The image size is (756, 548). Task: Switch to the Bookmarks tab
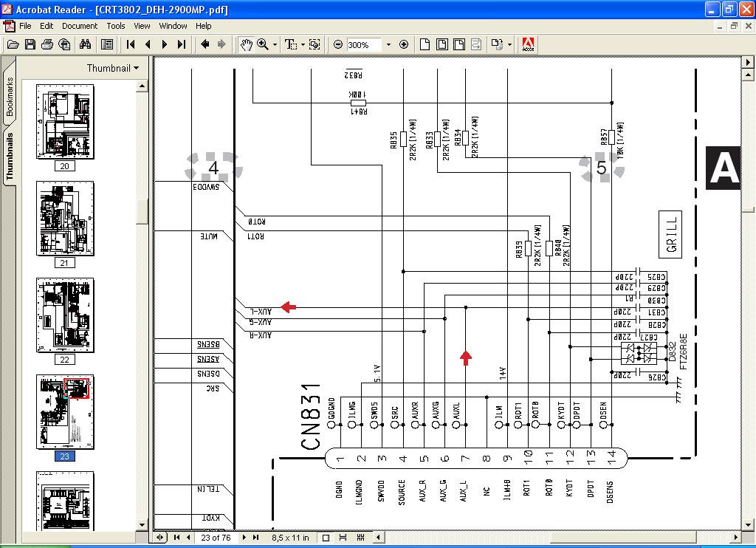click(10, 97)
